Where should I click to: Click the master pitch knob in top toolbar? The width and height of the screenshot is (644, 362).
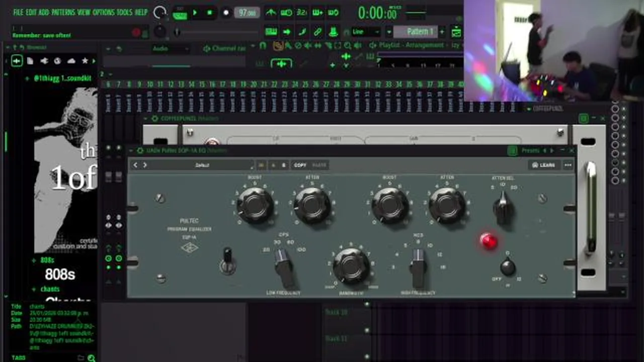pos(160,32)
